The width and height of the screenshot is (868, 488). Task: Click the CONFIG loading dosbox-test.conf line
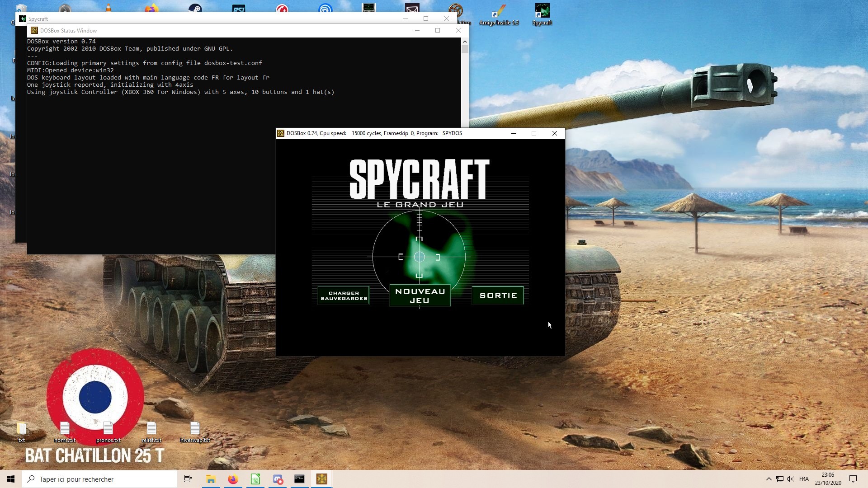coord(145,63)
